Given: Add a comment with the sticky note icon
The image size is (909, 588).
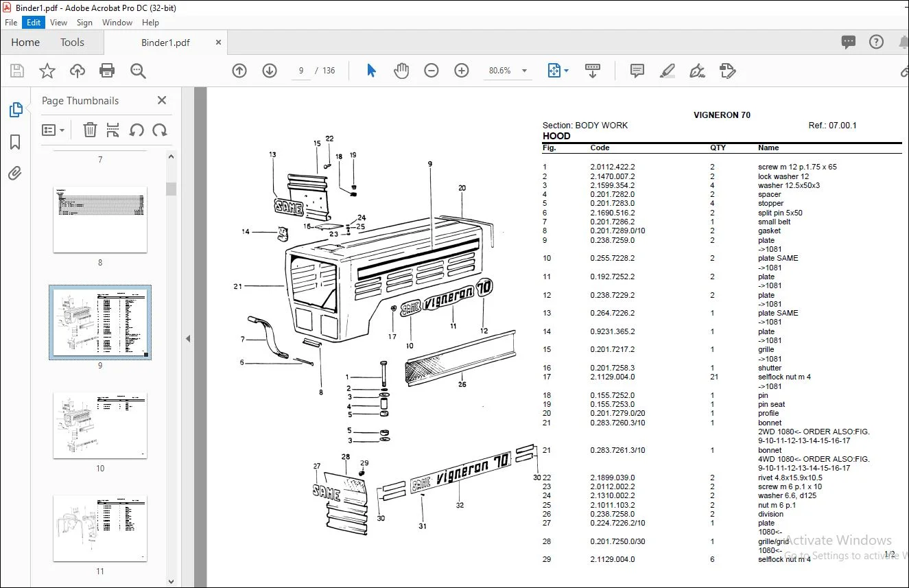Looking at the screenshot, I should 637,71.
